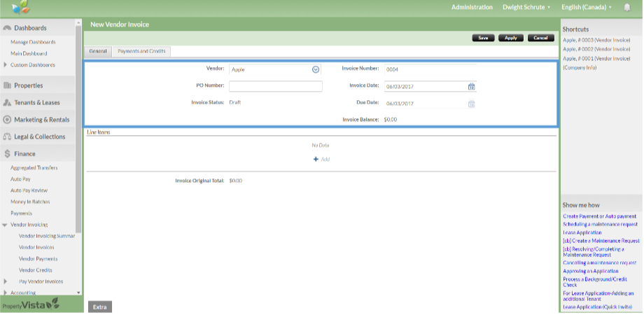Screen dimensions: 644x315
Task: Open the Invoice Date calendar picker
Action: click(x=471, y=87)
